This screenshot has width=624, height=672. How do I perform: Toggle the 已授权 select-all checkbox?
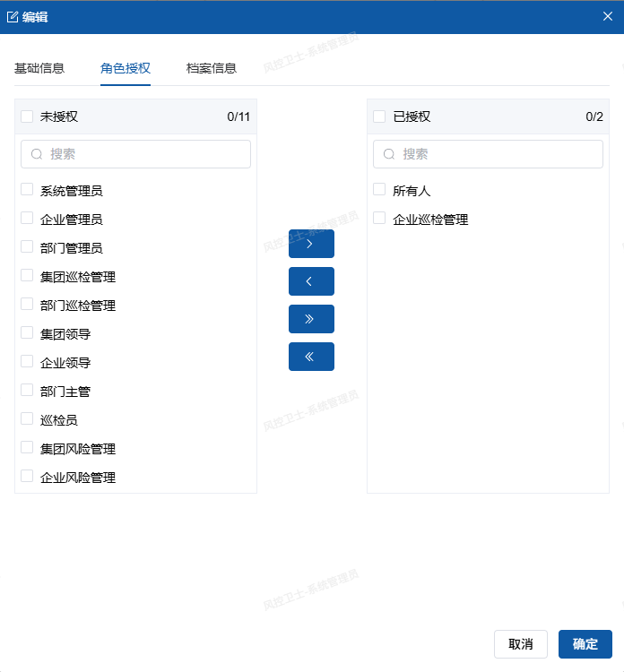click(x=379, y=116)
